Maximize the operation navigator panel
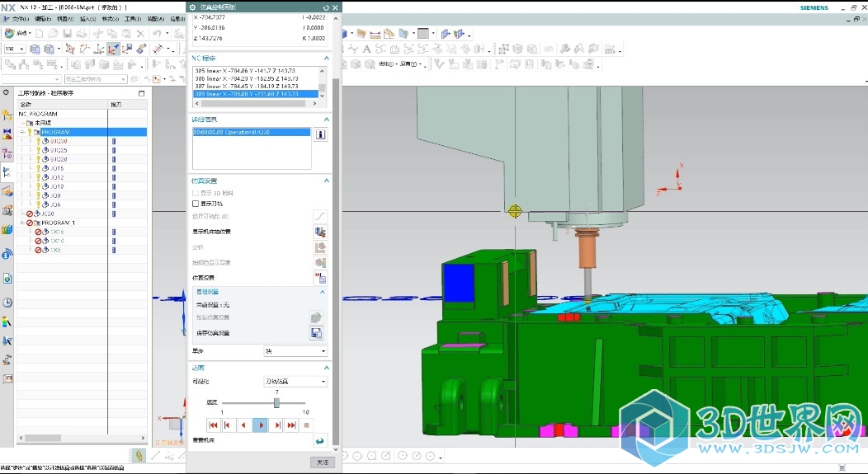The image size is (868, 474). pos(141,93)
